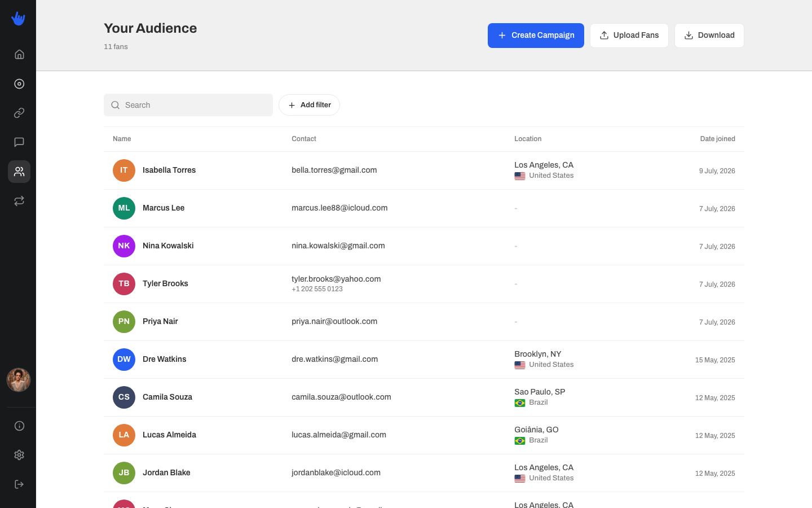The image size is (812, 508).
Task: Click the Create Campaign button
Action: click(x=536, y=36)
